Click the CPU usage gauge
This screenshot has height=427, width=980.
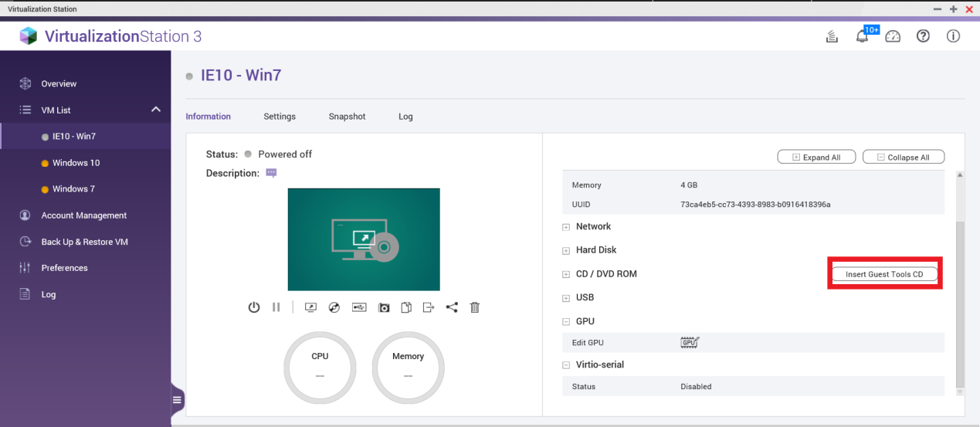click(320, 369)
